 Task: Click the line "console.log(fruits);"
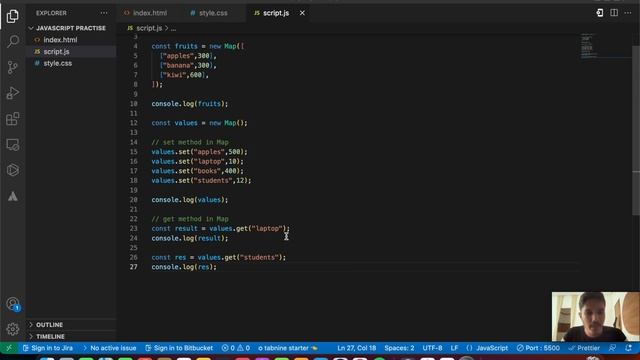[190, 104]
